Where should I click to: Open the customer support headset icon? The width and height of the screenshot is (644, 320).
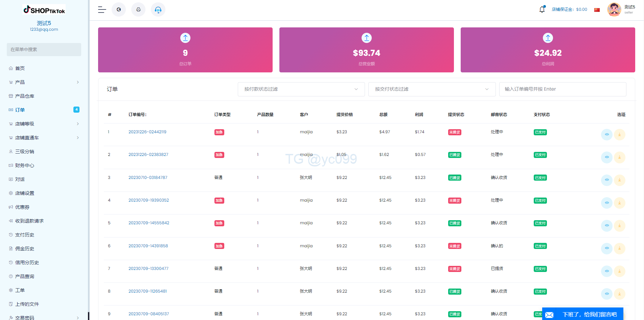pyautogui.click(x=158, y=9)
